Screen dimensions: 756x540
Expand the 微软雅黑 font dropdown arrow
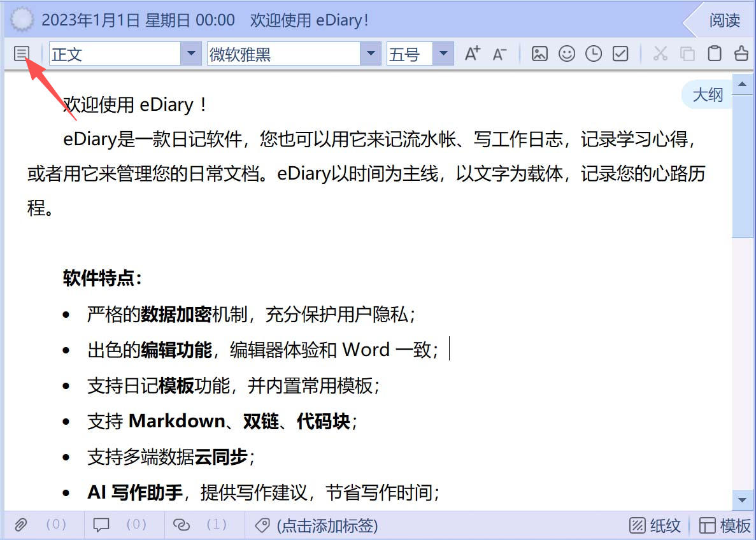(x=370, y=53)
